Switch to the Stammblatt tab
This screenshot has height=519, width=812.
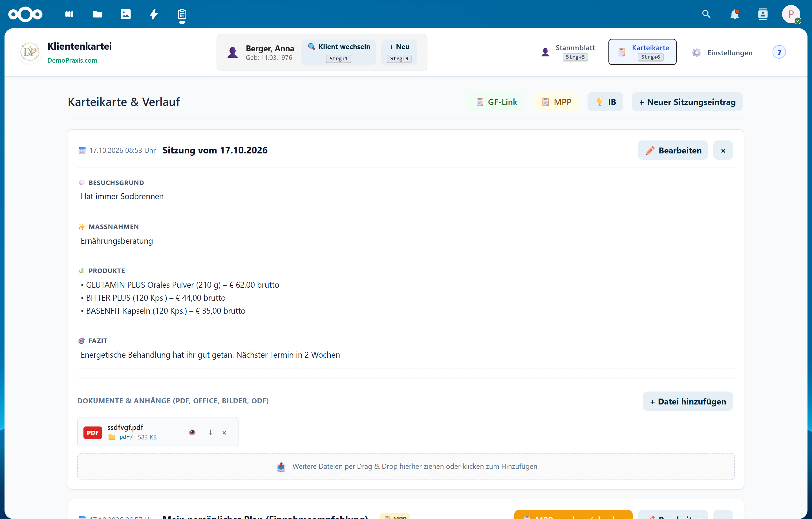point(568,52)
